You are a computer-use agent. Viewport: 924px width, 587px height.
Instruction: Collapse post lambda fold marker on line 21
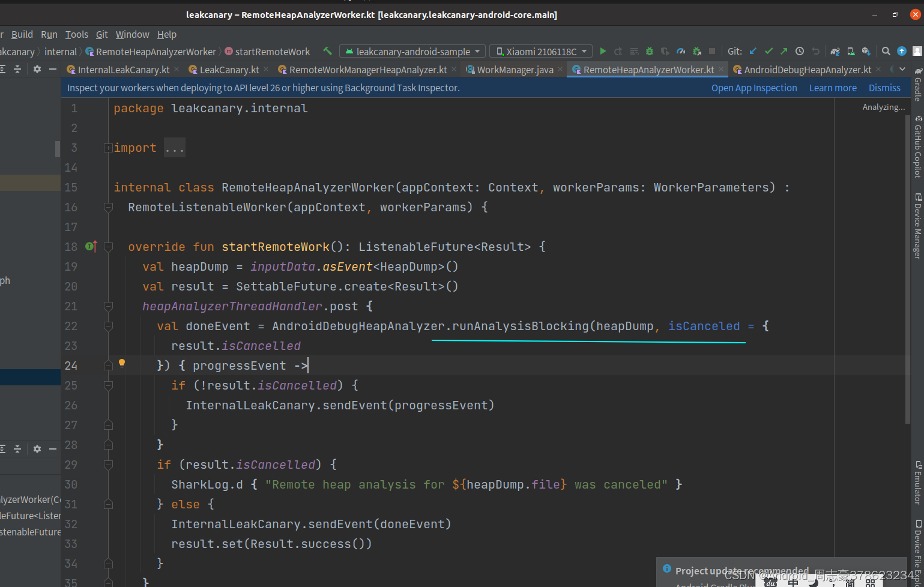point(108,306)
